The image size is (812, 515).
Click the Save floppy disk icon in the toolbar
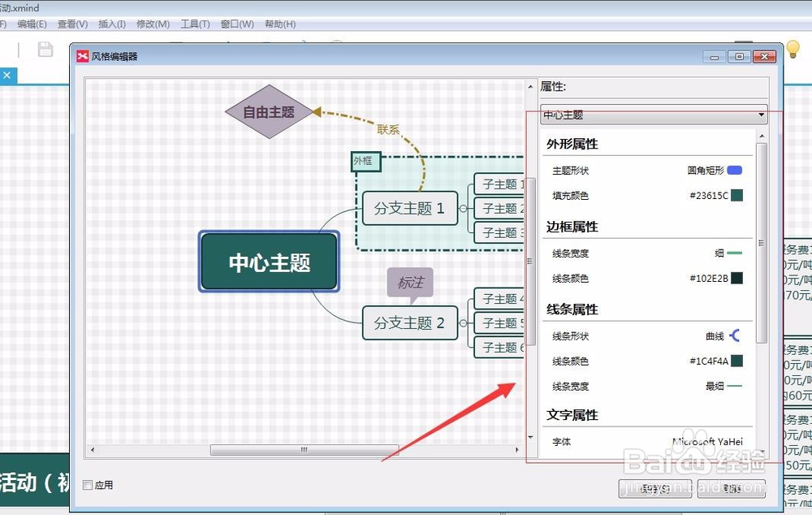(x=46, y=49)
